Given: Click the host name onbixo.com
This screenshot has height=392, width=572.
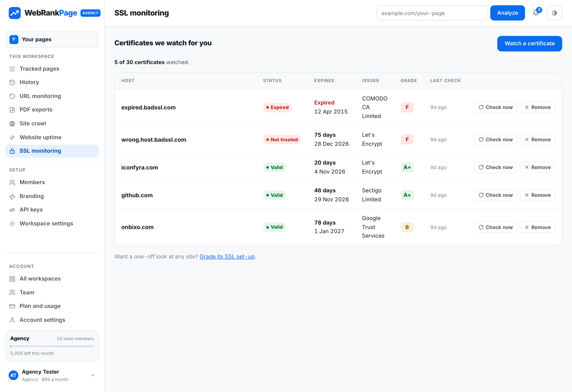Looking at the screenshot, I should (137, 227).
